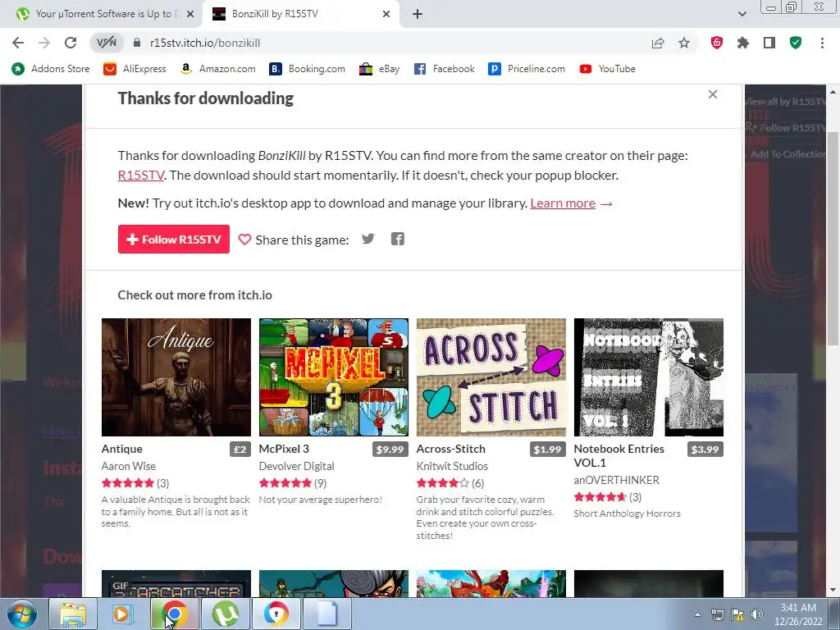
Task: Select the BonziKill by R15STV tab
Action: 300,14
